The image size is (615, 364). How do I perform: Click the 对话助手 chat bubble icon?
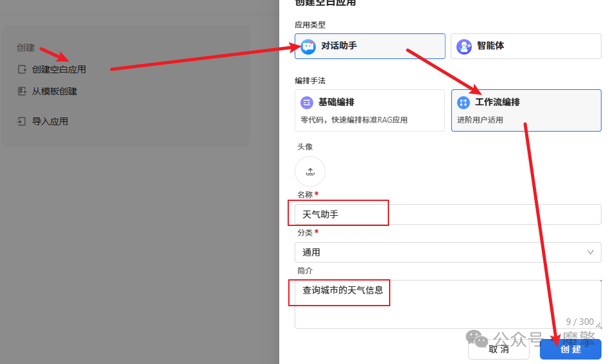308,46
